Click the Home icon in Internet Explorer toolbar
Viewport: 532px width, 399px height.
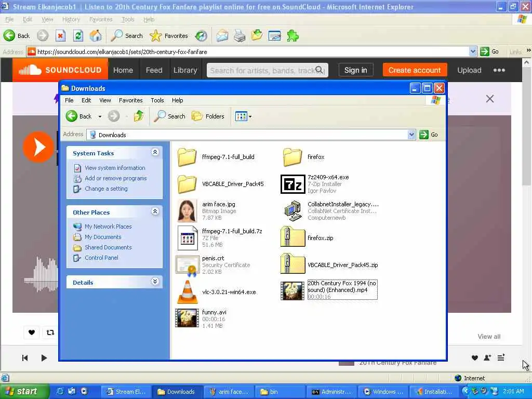pos(96,36)
